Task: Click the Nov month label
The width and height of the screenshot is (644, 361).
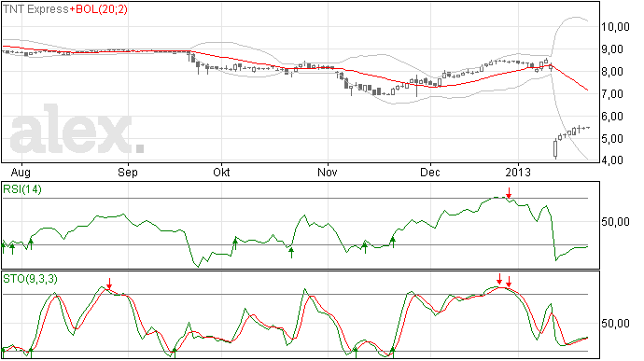Action: (x=328, y=172)
